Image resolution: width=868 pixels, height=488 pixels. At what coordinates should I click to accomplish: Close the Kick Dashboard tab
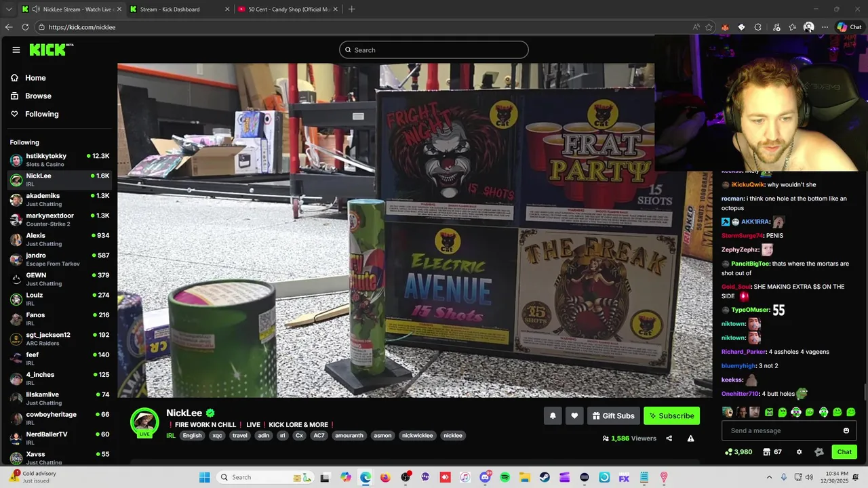point(226,9)
